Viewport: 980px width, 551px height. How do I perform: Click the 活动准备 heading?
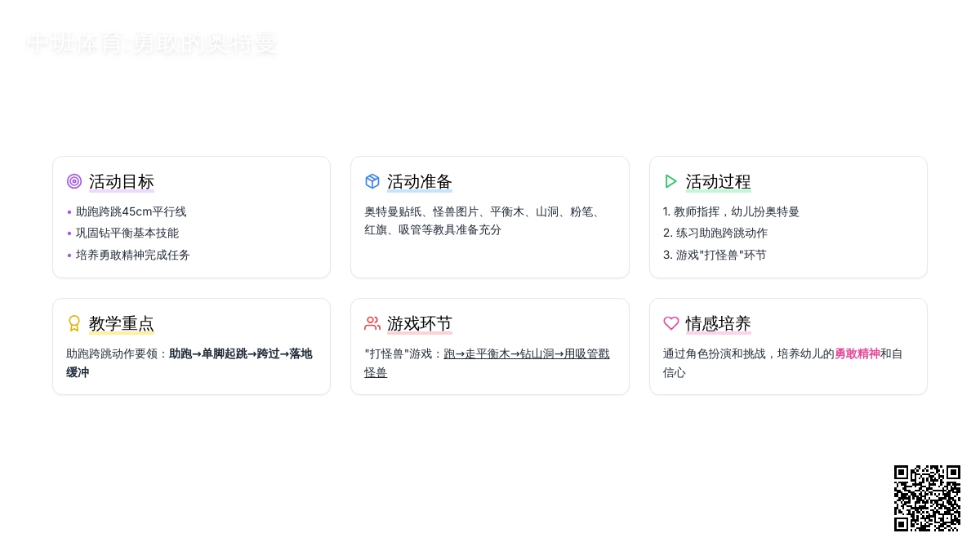[x=420, y=181]
